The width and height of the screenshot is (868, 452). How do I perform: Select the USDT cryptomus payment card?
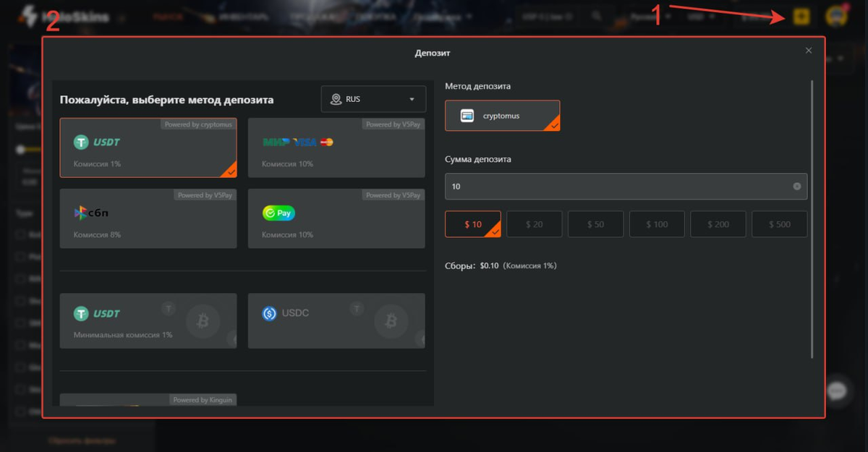point(148,148)
